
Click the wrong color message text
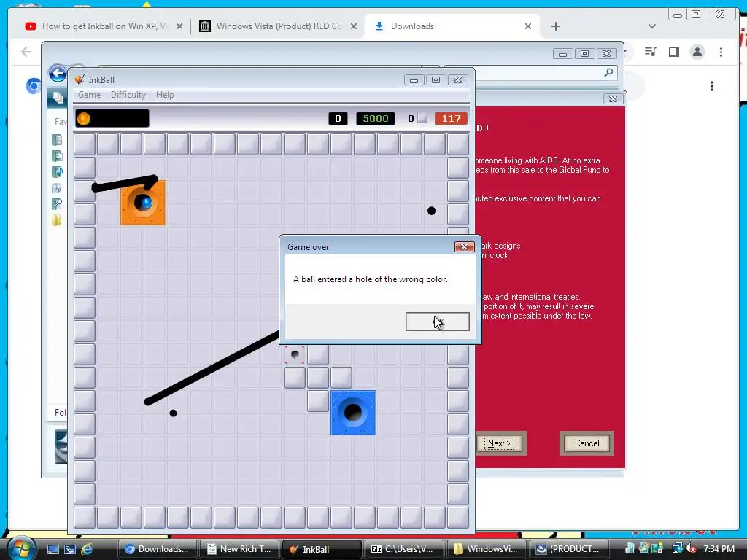[x=371, y=279]
